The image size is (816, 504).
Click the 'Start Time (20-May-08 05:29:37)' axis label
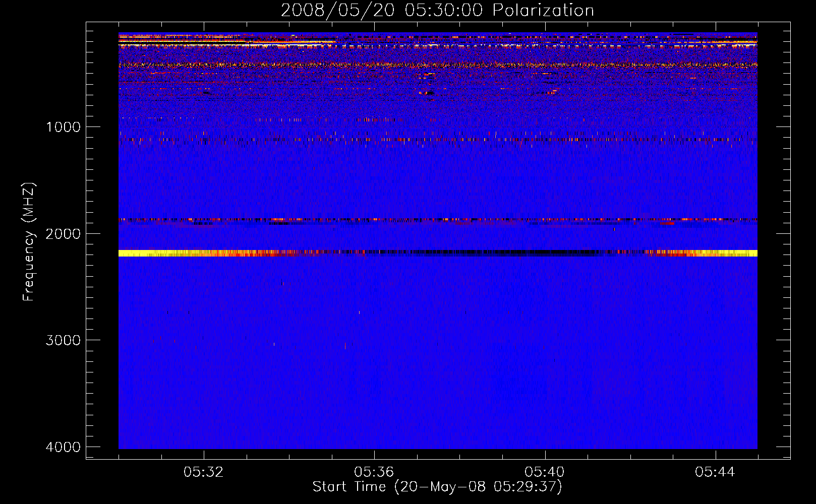tap(437, 487)
